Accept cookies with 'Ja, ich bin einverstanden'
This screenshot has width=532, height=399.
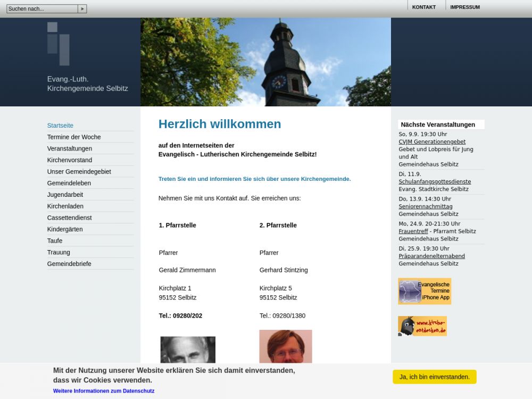click(x=434, y=377)
